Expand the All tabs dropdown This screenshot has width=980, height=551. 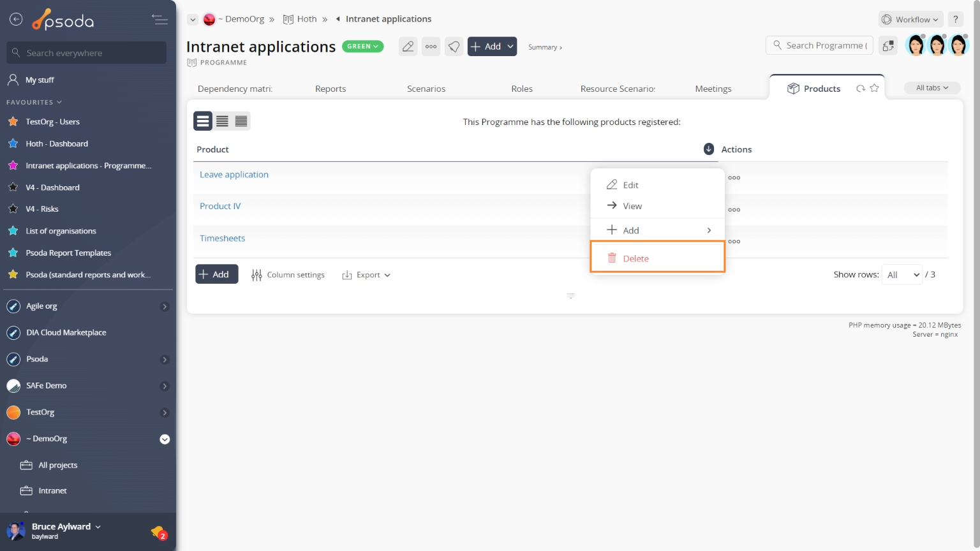coord(932,88)
